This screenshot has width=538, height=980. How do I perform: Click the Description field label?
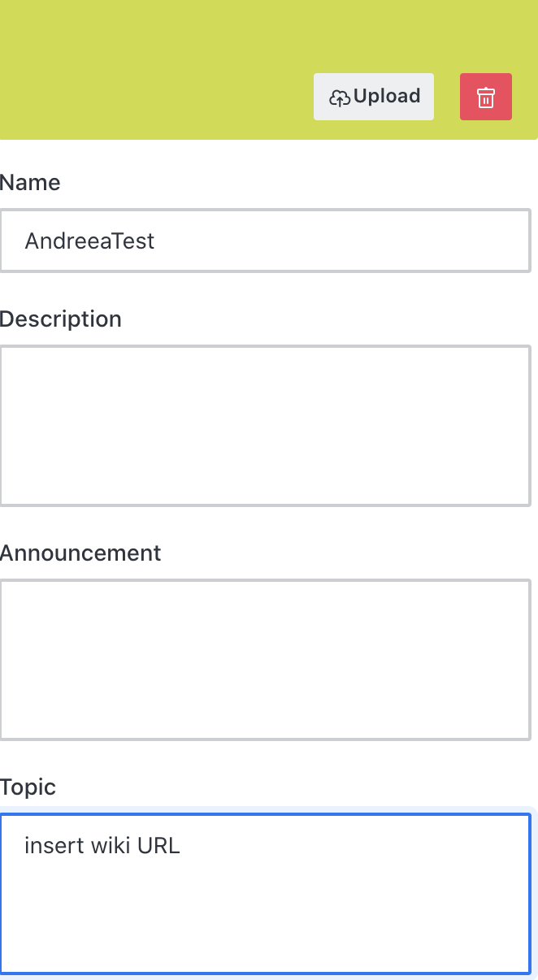[x=61, y=319]
